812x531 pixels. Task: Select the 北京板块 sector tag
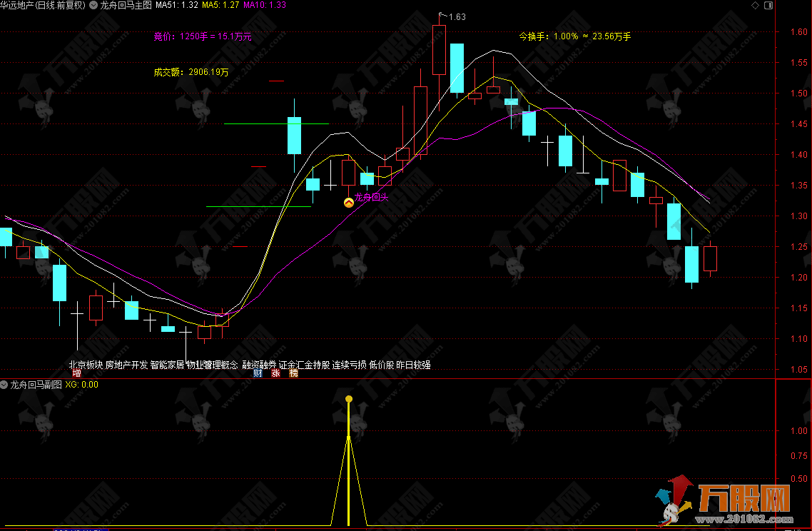[x=86, y=365]
